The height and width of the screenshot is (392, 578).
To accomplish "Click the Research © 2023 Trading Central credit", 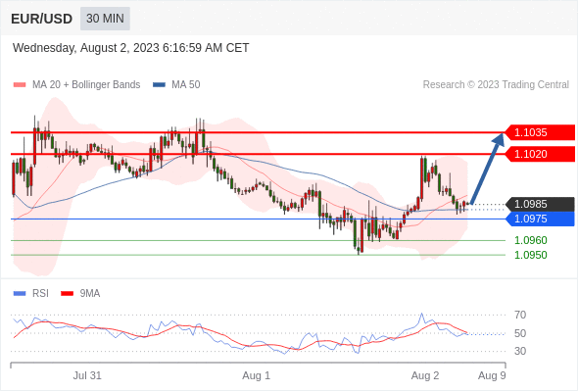I will pyautogui.click(x=496, y=85).
